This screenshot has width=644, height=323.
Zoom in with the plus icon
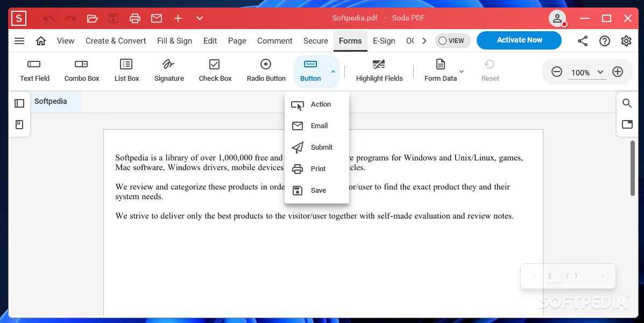pos(618,72)
